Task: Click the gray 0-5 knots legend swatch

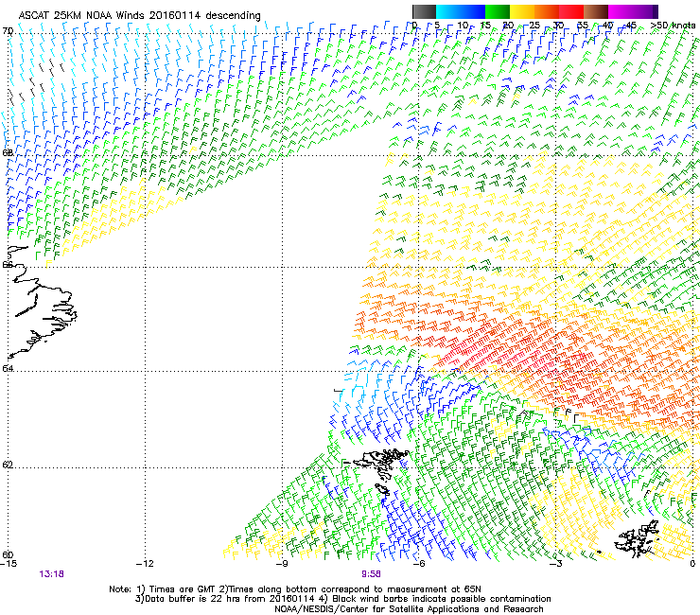Action: click(x=424, y=11)
